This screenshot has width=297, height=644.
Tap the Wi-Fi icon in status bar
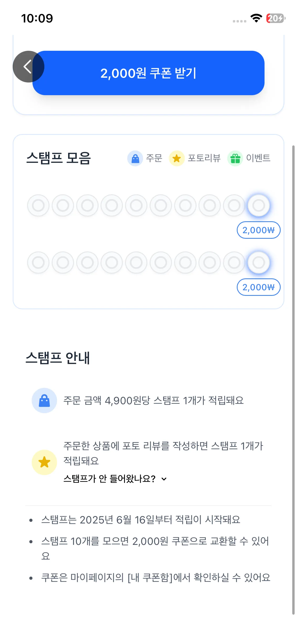[x=256, y=18]
